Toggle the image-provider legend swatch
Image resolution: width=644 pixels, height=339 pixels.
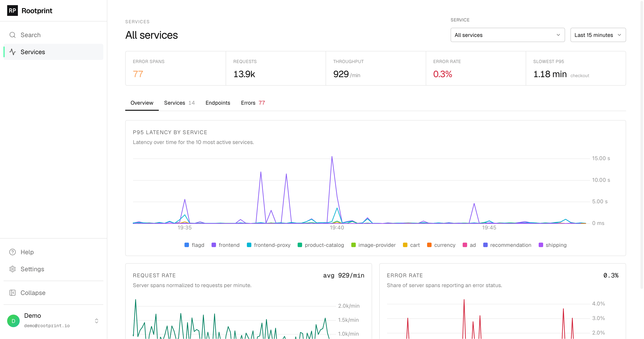click(x=354, y=245)
